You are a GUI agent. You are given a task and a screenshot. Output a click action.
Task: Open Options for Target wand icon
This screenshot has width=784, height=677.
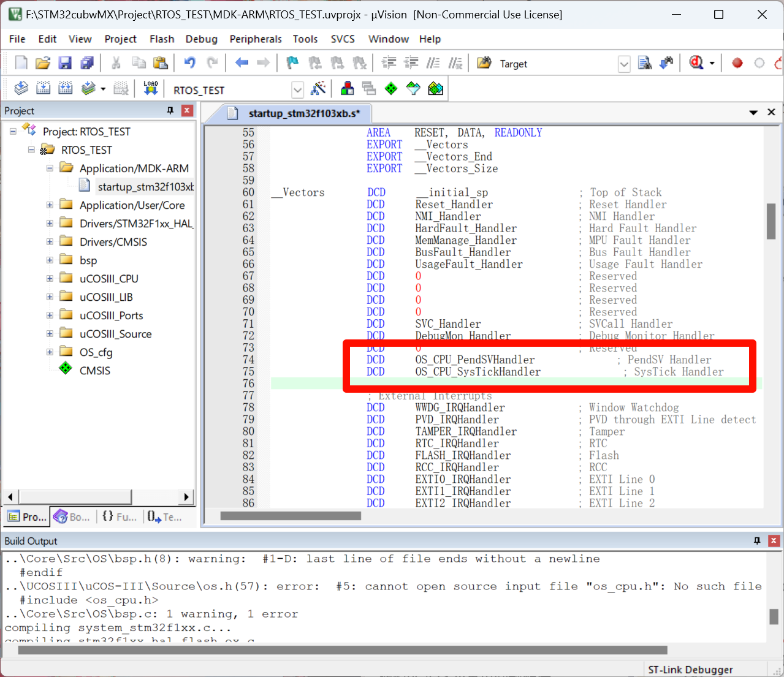coord(318,89)
